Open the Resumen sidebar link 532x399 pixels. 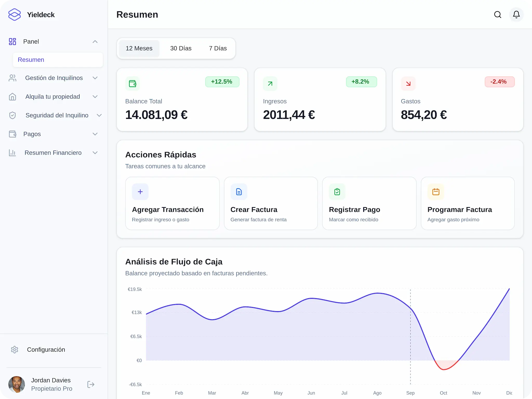(x=31, y=60)
